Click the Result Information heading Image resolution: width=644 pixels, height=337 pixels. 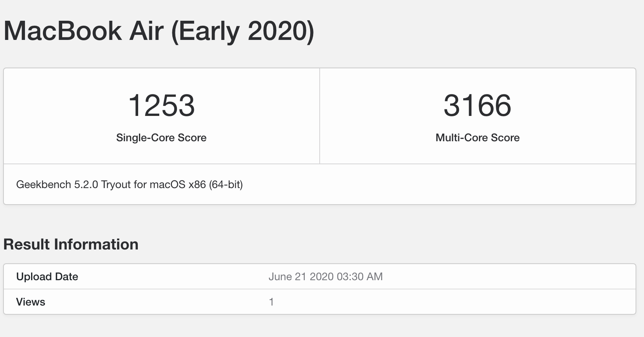(71, 244)
